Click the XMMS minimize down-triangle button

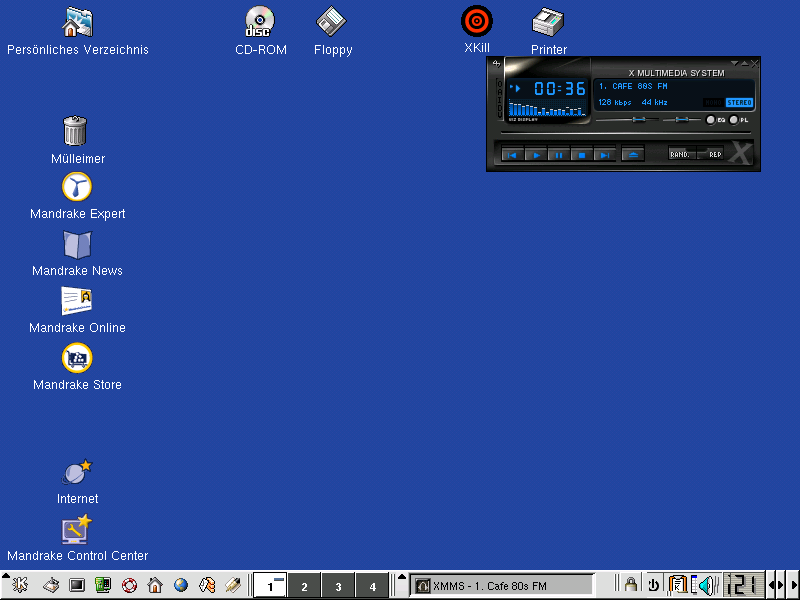(735, 63)
